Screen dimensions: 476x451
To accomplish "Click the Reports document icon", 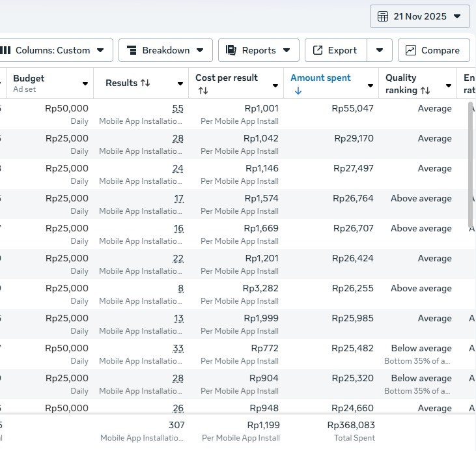I will (x=231, y=50).
